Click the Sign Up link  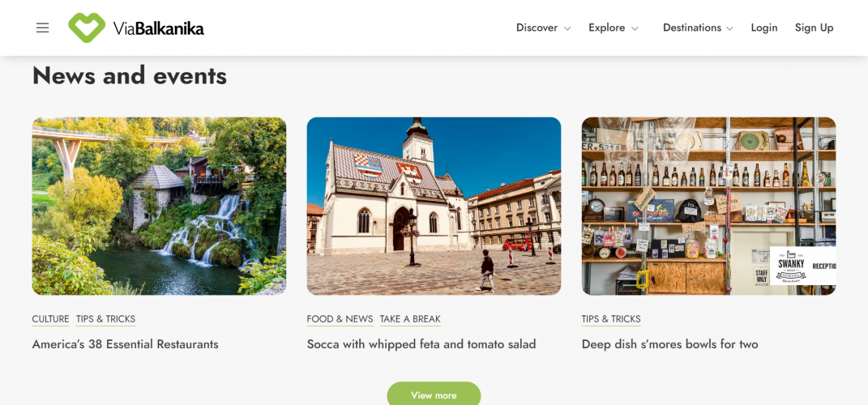pyautogui.click(x=814, y=28)
